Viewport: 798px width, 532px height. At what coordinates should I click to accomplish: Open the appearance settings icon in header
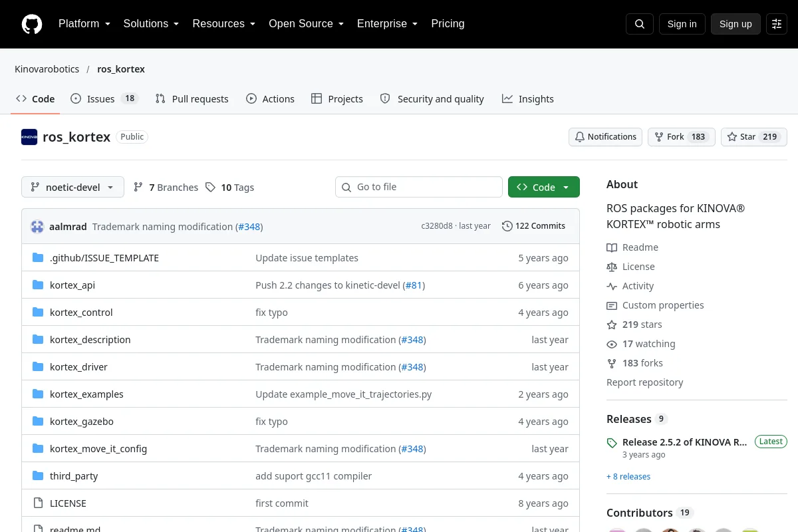[777, 24]
